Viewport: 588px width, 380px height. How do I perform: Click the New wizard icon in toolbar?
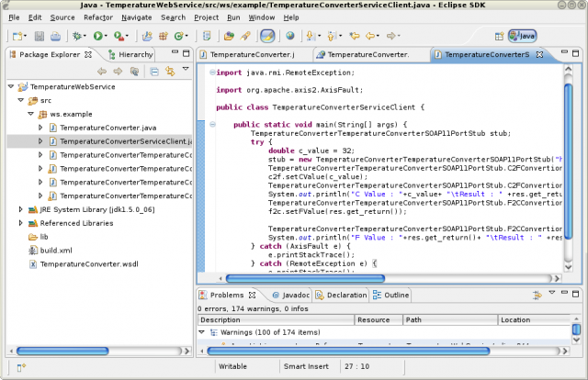pos(17,36)
